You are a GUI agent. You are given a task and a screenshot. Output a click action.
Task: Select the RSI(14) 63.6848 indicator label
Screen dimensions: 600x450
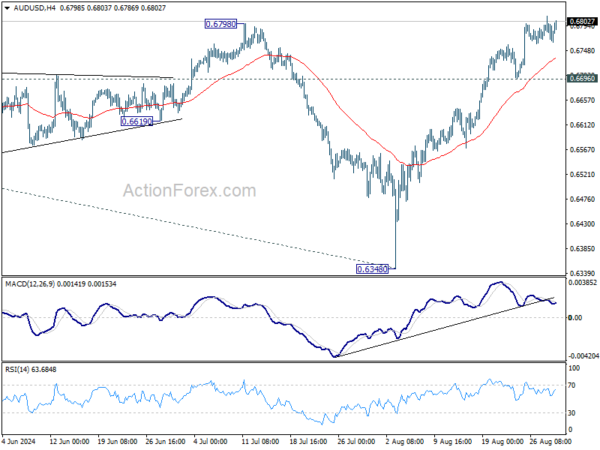(31, 369)
